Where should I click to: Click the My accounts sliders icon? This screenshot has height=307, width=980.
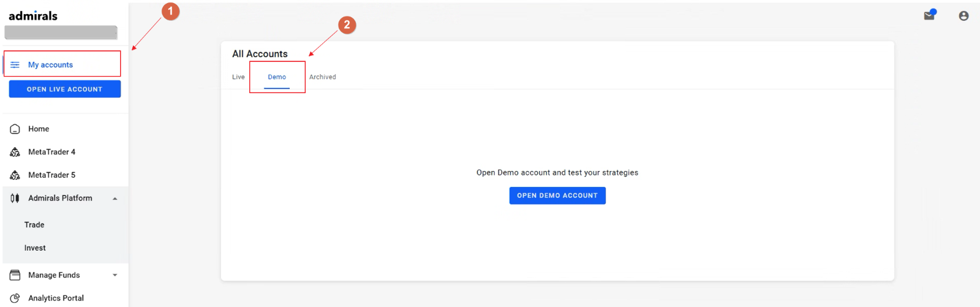coord(15,65)
